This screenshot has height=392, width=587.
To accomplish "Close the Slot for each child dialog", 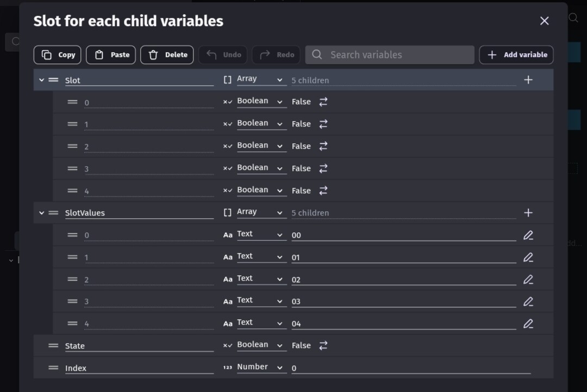I will pos(544,21).
